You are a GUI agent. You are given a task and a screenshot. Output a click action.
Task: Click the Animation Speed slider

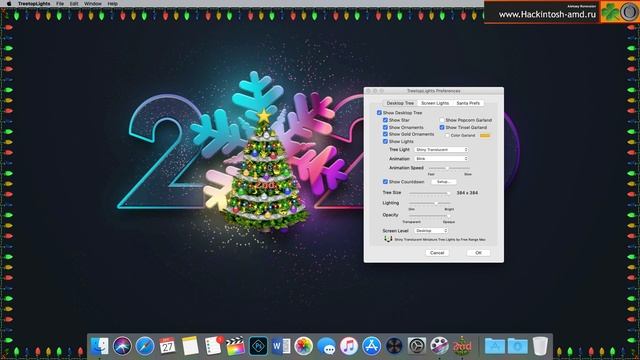click(449, 168)
